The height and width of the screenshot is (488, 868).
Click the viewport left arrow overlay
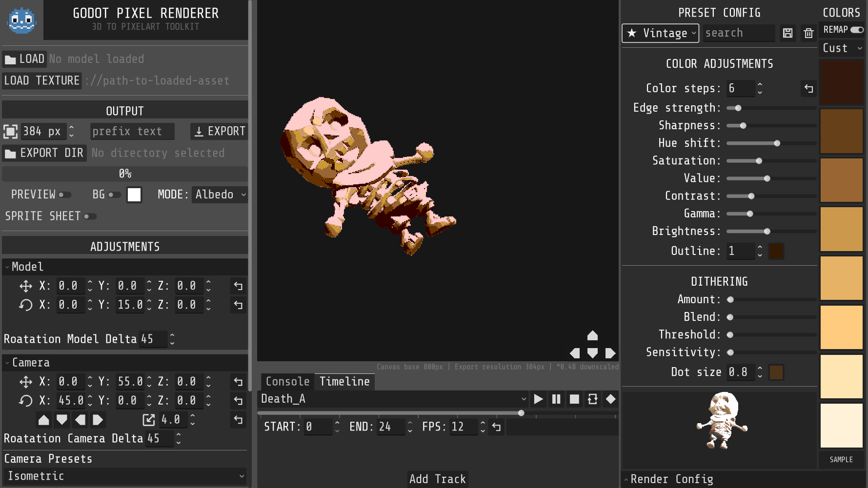[575, 353]
